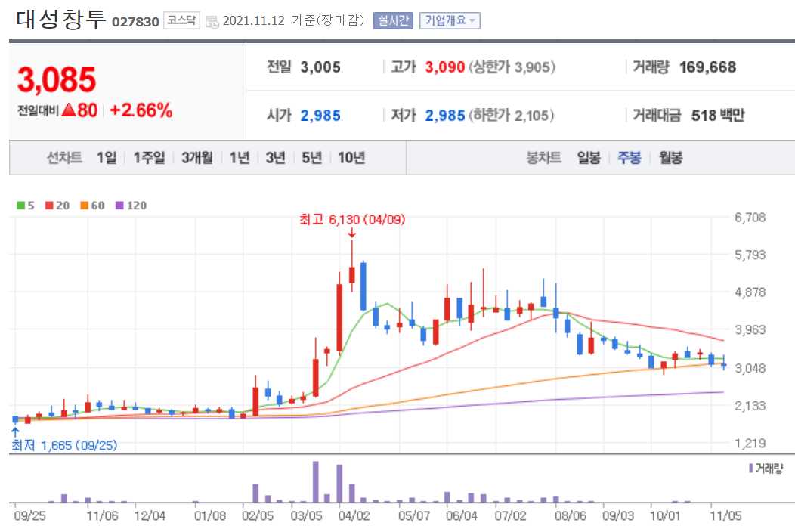Toggle the orange 60-week moving average legend
The width and height of the screenshot is (795, 532).
[x=84, y=205]
